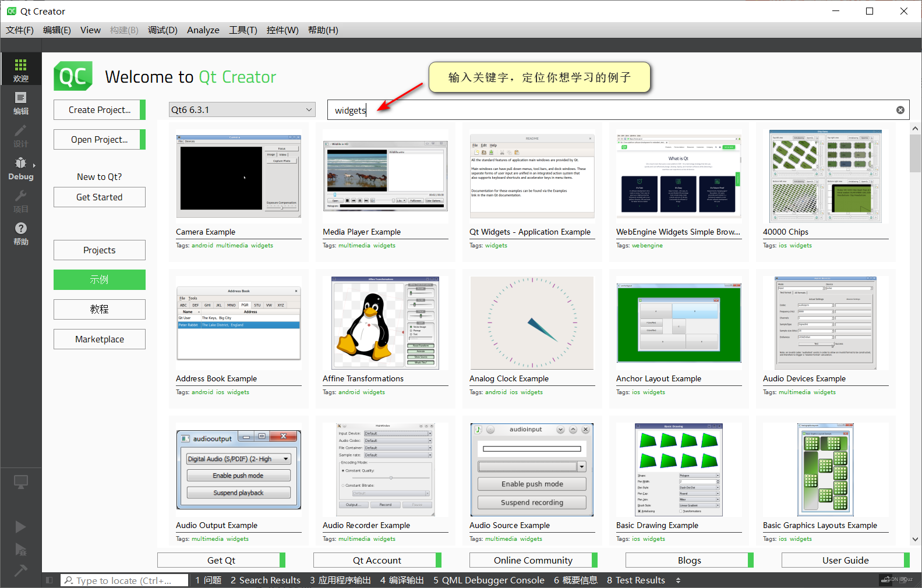Open the 8 Test Results pane

pyautogui.click(x=636, y=580)
